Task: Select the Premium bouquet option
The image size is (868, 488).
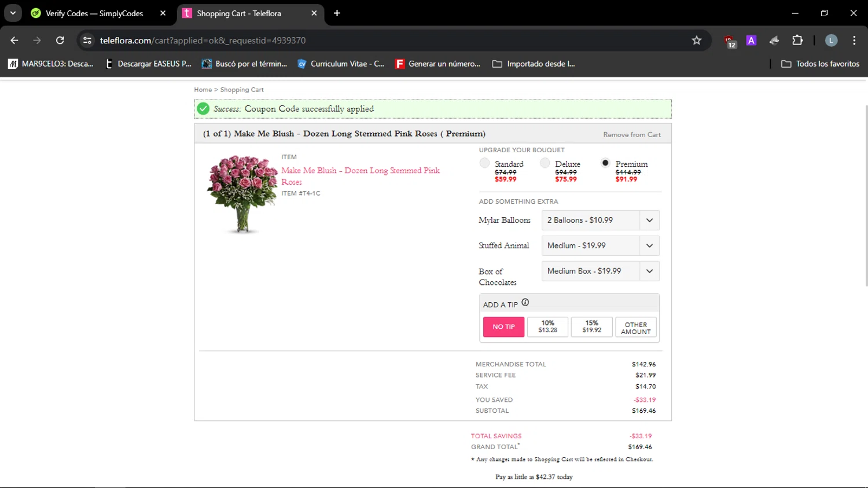Action: (605, 163)
